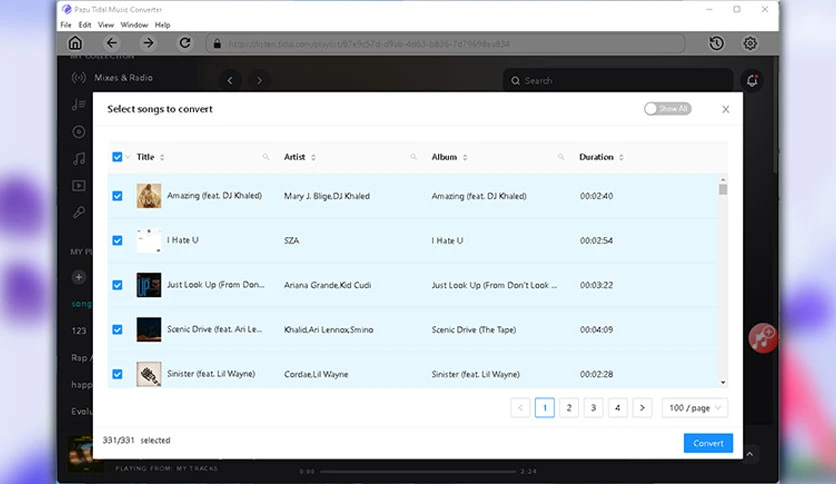The height and width of the screenshot is (484, 836).
Task: Toggle the select-all checkbox in header
Action: (x=117, y=157)
